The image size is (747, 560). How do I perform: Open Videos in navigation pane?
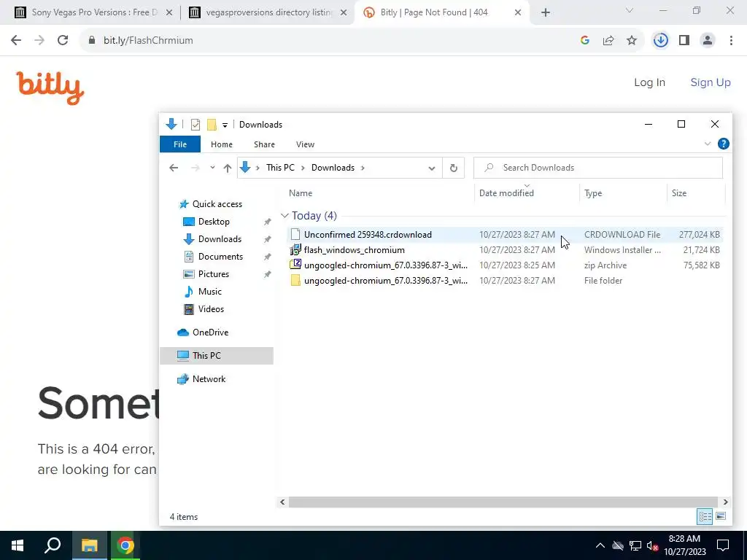click(x=211, y=309)
